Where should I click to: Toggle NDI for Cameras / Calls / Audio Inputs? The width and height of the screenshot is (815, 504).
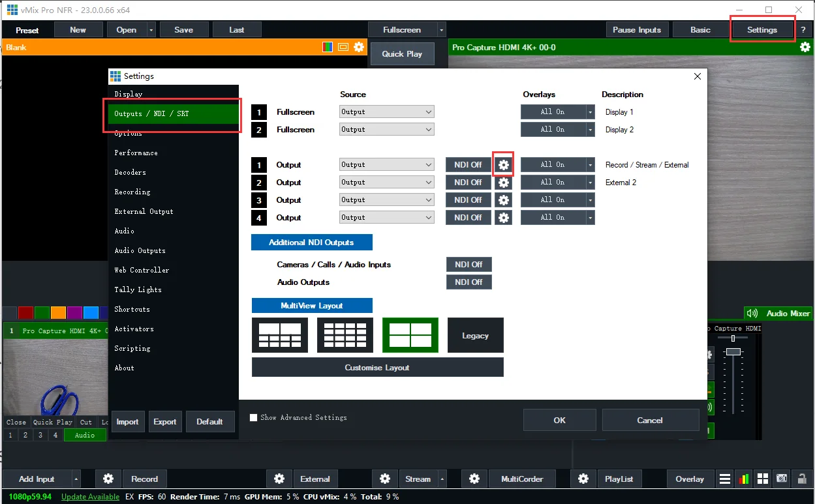pos(469,265)
